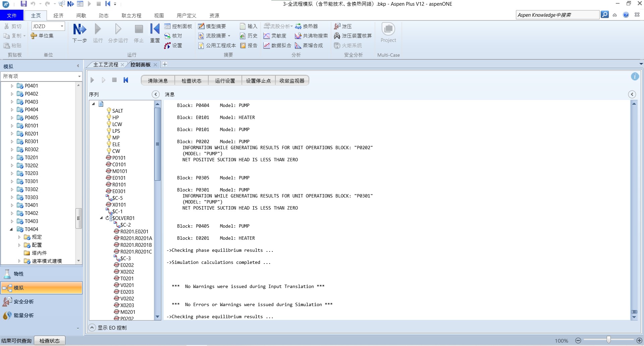The height and width of the screenshot is (346, 644).
Task: Expand the R0201 tree node
Action: point(12,134)
